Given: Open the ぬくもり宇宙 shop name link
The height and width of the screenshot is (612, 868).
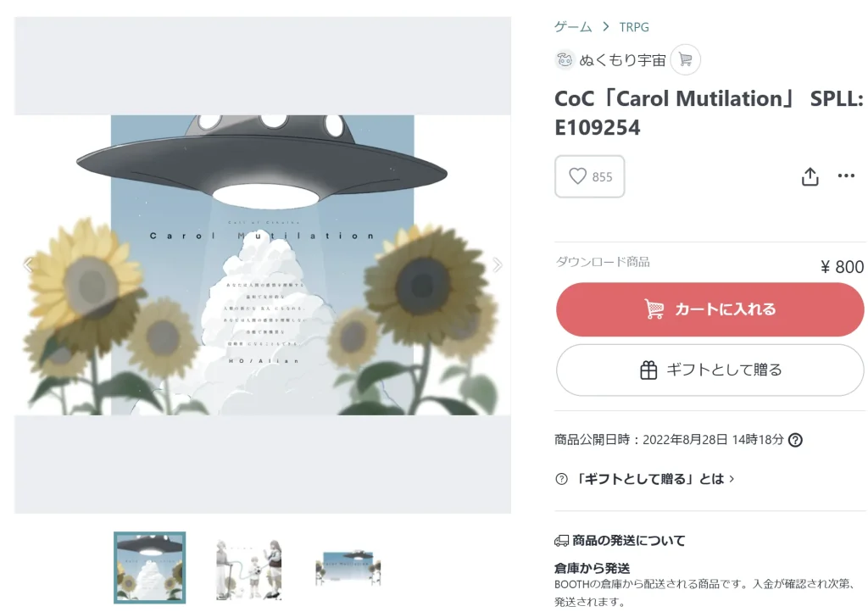Looking at the screenshot, I should point(622,60).
